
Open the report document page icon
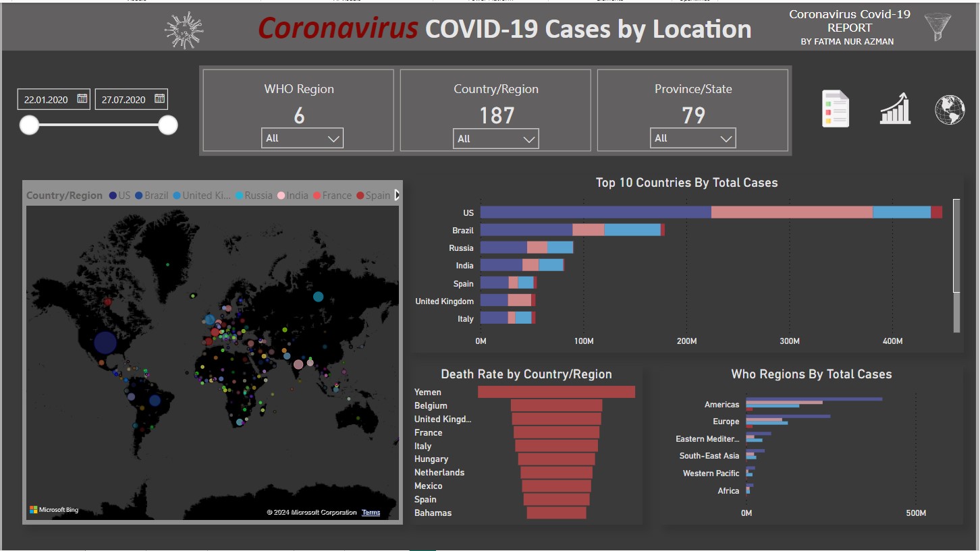click(836, 109)
